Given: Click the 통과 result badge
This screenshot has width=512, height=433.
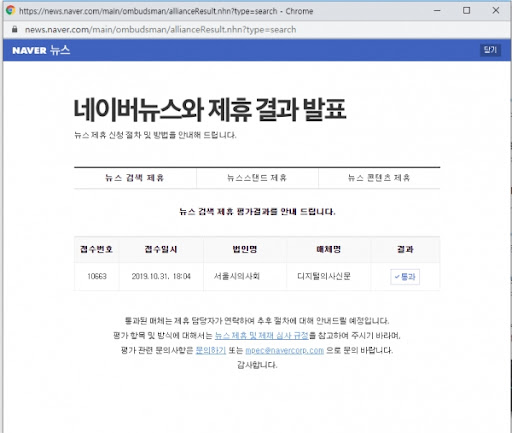Looking at the screenshot, I should (405, 277).
